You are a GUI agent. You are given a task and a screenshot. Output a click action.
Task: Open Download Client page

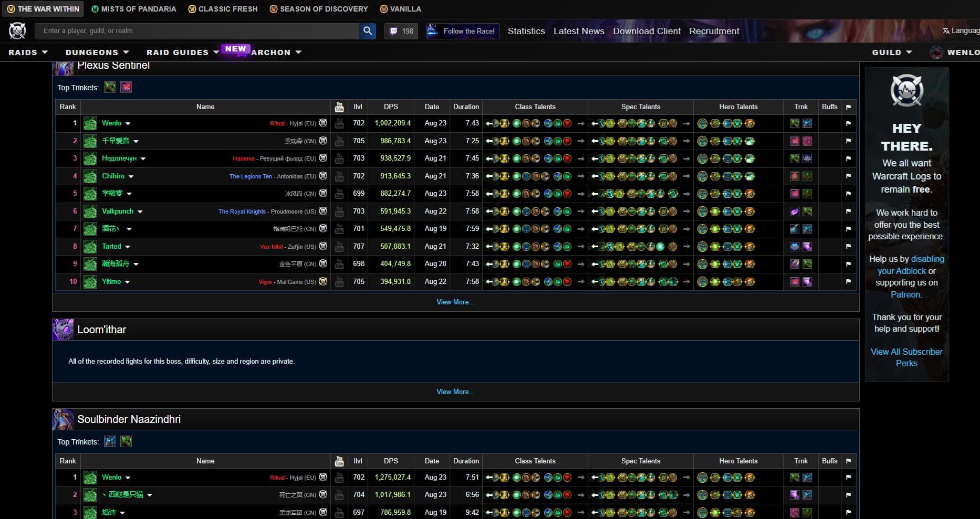(647, 31)
